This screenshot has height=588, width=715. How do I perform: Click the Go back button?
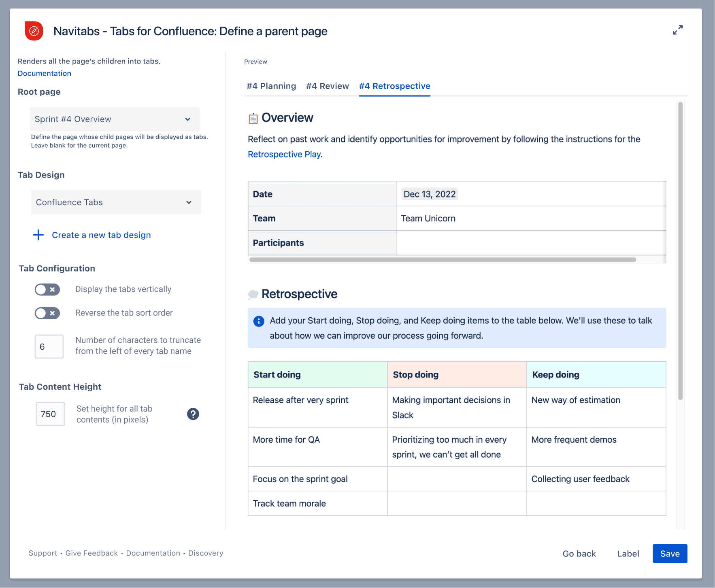tap(579, 553)
